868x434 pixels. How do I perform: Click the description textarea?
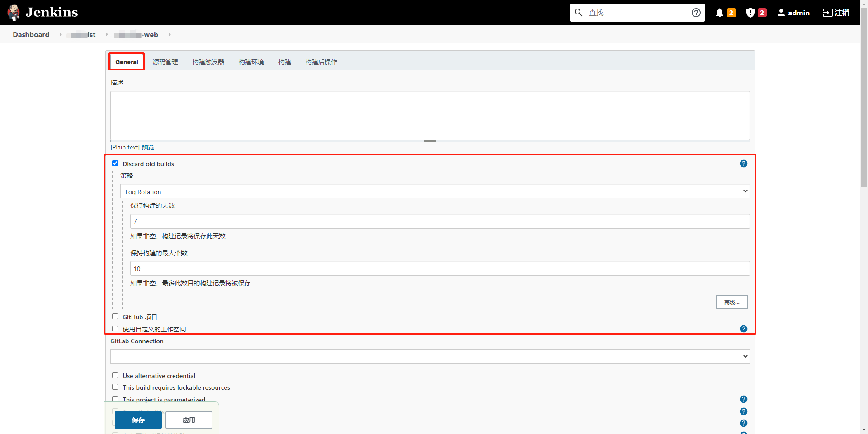pyautogui.click(x=430, y=116)
